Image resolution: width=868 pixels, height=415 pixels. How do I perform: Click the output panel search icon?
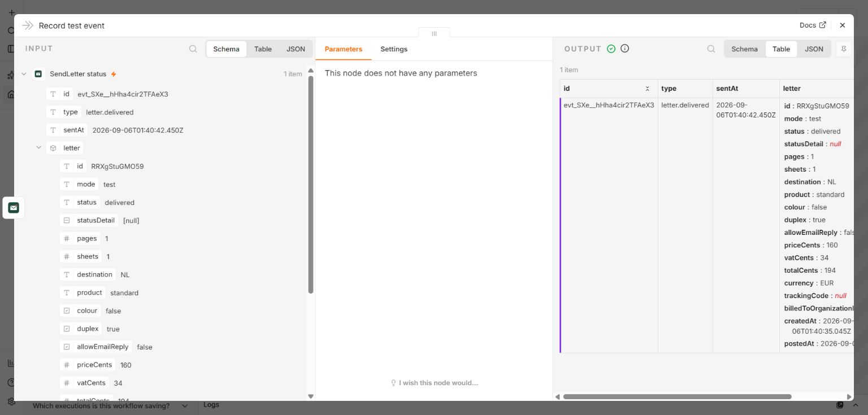pyautogui.click(x=711, y=49)
